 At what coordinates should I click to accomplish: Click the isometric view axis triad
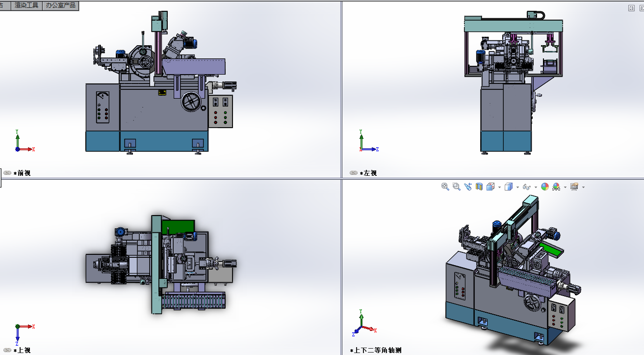coord(364,324)
